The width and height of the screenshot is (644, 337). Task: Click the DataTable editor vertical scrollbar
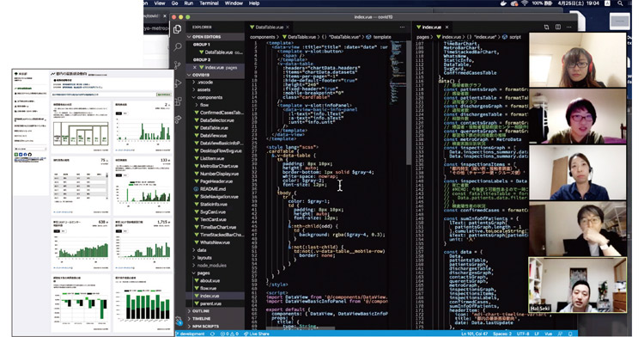[409, 103]
